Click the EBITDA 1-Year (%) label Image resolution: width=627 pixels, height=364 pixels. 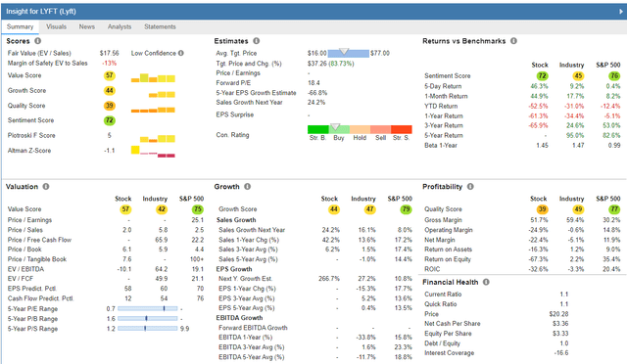246,338
